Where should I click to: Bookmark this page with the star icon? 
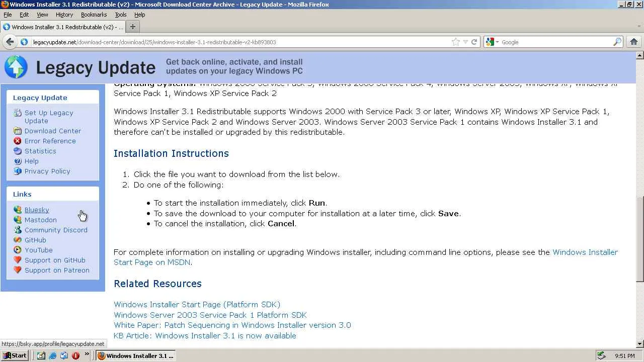click(x=456, y=42)
